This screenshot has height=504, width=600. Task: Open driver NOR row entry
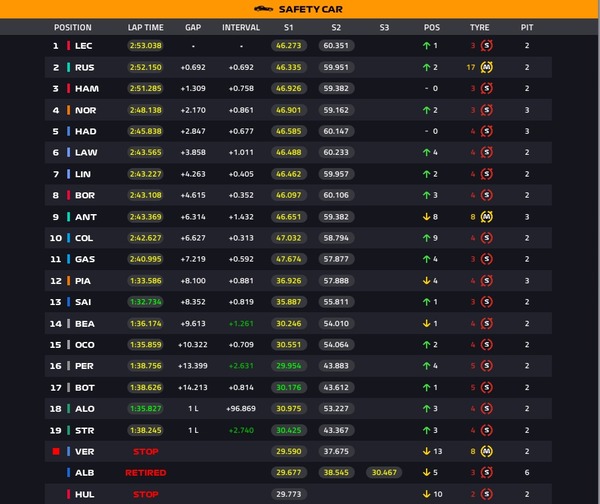(298, 110)
